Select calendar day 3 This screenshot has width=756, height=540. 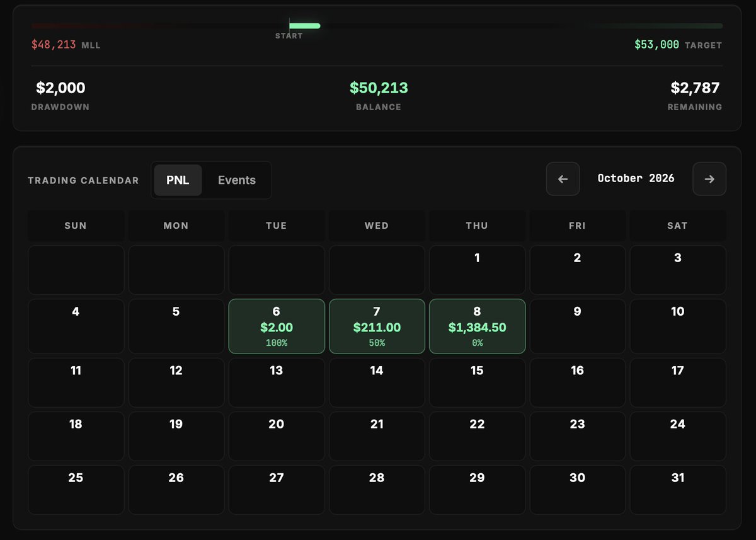[678, 270]
